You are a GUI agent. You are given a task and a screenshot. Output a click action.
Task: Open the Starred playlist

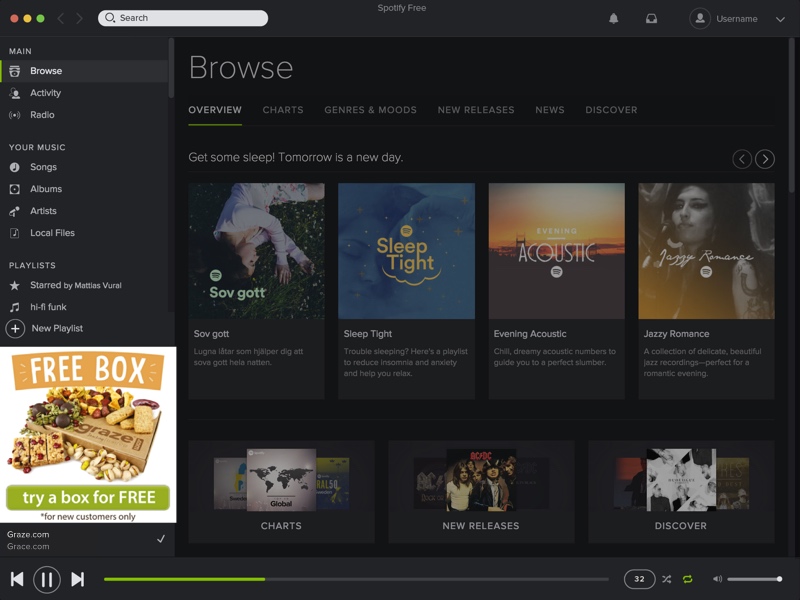pos(75,285)
